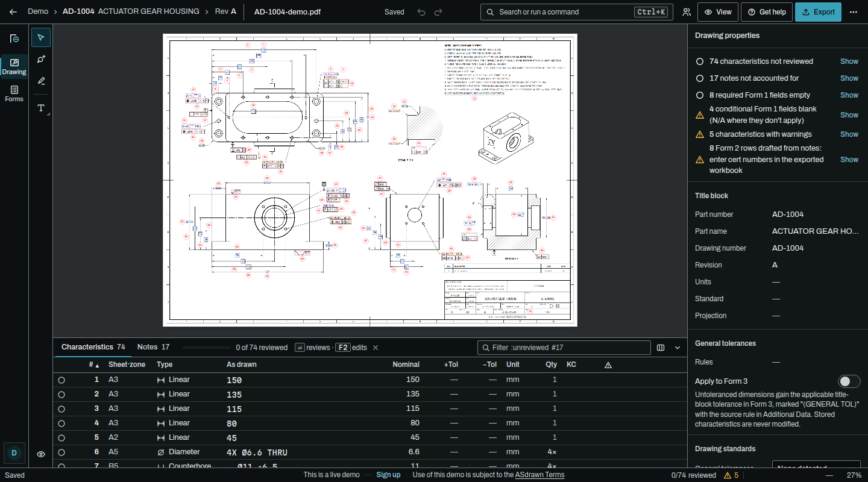Click the characteristics Filter field
Screen dimensions: 868x482
[x=564, y=348]
